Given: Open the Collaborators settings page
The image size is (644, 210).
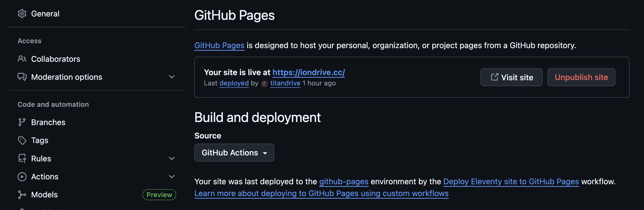Looking at the screenshot, I should click(x=56, y=59).
